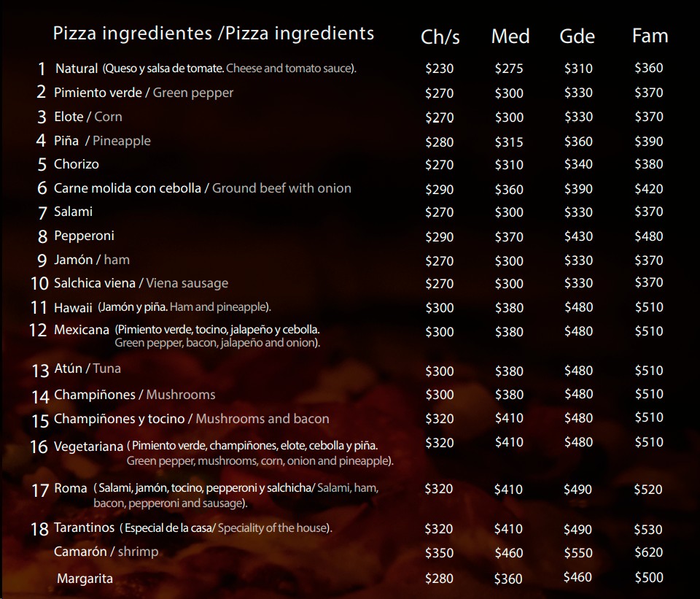This screenshot has height=599, width=700.
Task: Select the Ch/s size column header
Action: click(440, 36)
